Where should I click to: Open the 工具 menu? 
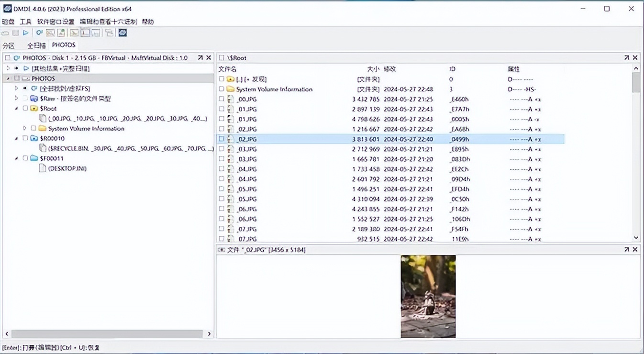[x=25, y=22]
